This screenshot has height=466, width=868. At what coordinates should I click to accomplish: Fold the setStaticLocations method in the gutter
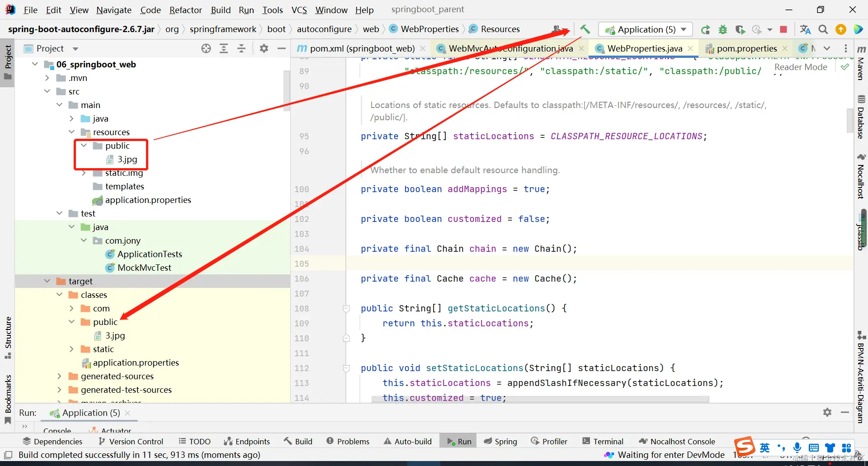click(346, 368)
